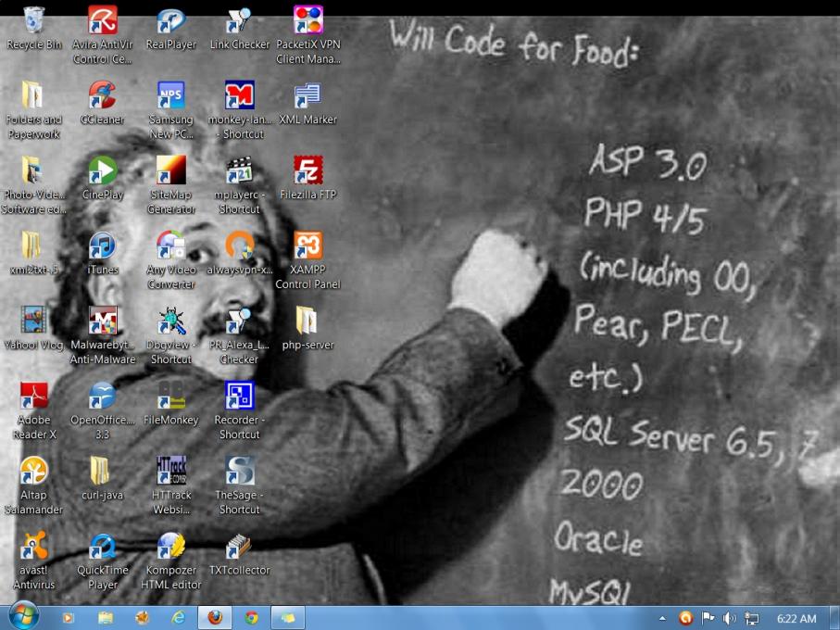Image resolution: width=840 pixels, height=630 pixels.
Task: Open OpenOffice 3.3 shortcut
Action: 102,396
